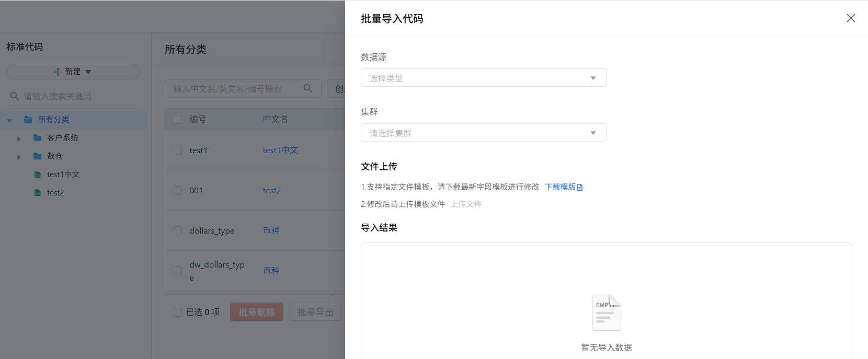This screenshot has height=359, width=868.
Task: Click the table search magnifier icon
Action: coord(308,88)
